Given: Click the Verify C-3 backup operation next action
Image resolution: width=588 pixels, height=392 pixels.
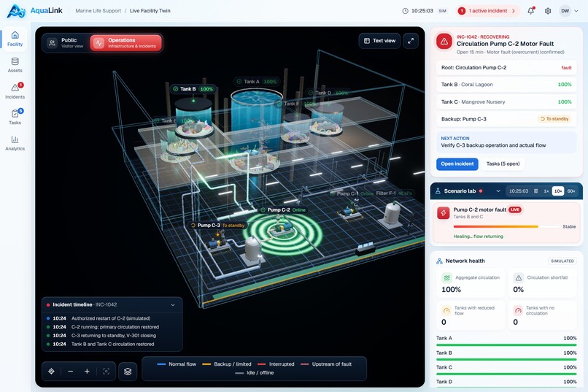Looking at the screenshot, I should point(506,142).
